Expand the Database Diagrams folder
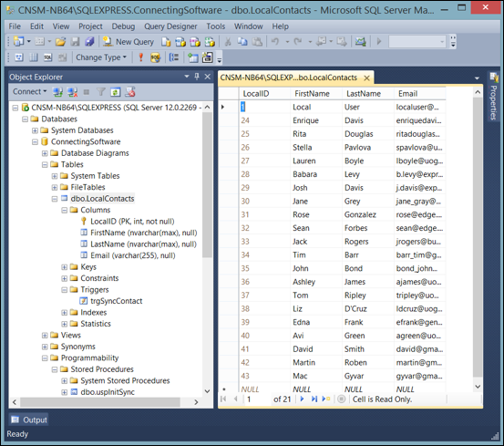 (x=45, y=153)
